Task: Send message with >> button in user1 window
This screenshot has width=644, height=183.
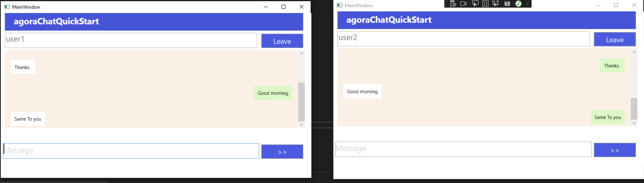Action: (282, 152)
